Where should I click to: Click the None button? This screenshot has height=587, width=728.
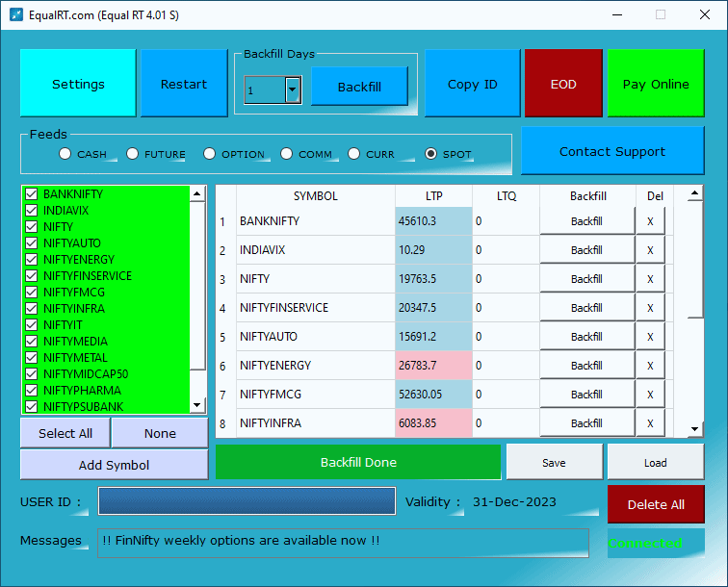click(x=160, y=433)
